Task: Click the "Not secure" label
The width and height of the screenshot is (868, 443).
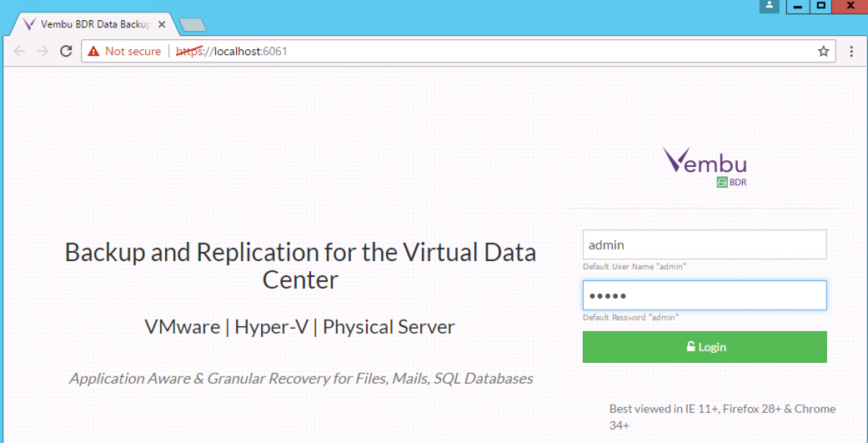Action: point(133,52)
